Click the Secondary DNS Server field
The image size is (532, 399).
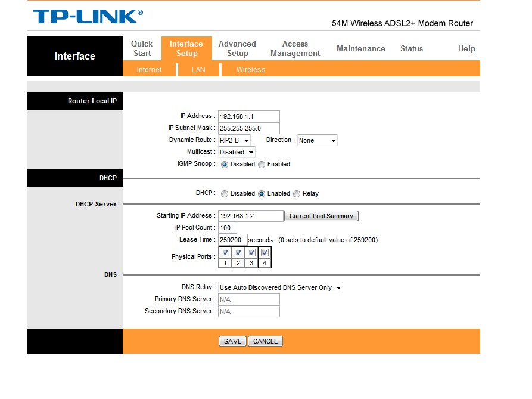point(248,311)
